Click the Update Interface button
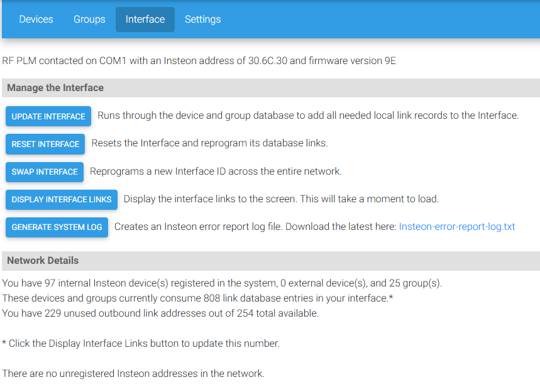 point(48,116)
